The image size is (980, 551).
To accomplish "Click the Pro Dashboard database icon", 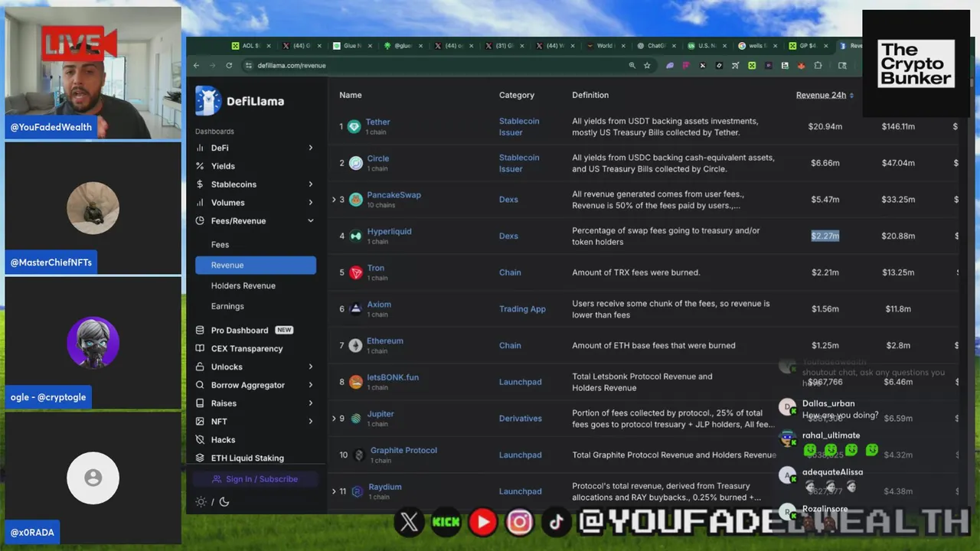I will (x=200, y=330).
